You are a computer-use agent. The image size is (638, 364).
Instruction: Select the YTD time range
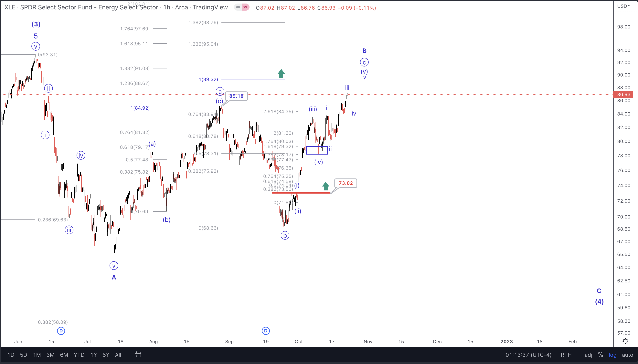79,355
